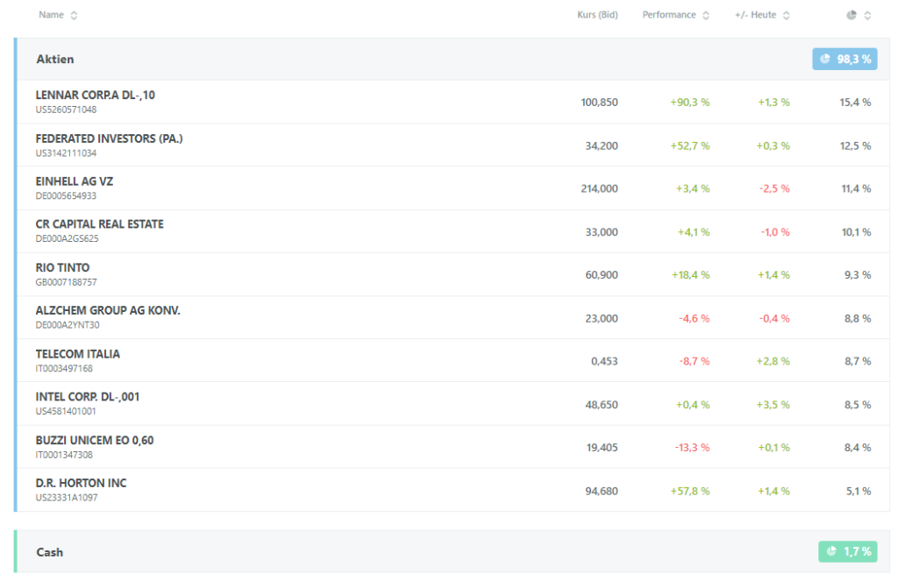Click Telecom Italia today change +2,8 %
The width and height of the screenshot is (898, 588).
pyautogui.click(x=773, y=362)
